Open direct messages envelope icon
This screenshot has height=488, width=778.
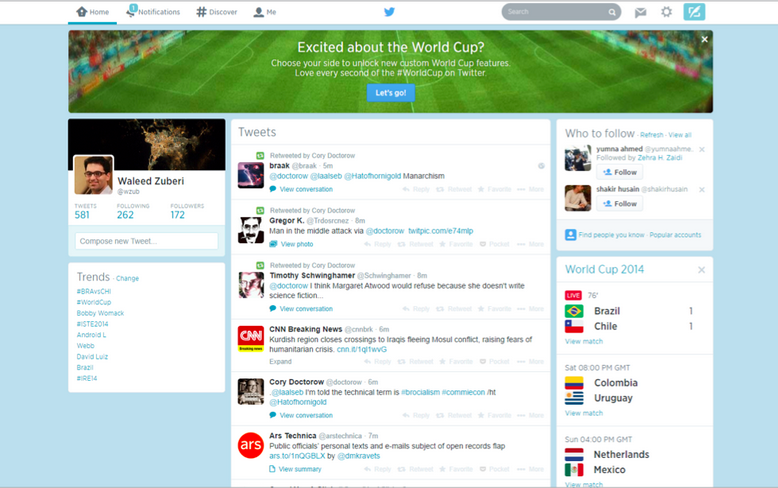coord(641,12)
